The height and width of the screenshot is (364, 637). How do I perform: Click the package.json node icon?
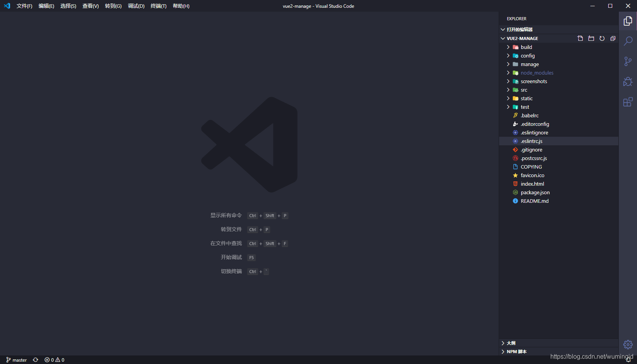click(x=515, y=192)
